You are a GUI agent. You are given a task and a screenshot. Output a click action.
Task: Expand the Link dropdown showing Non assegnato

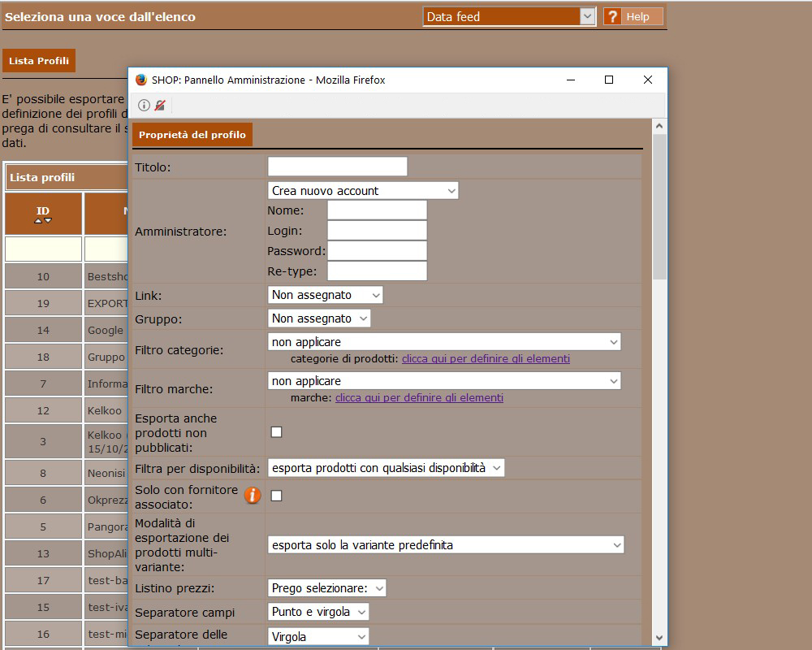tap(326, 295)
